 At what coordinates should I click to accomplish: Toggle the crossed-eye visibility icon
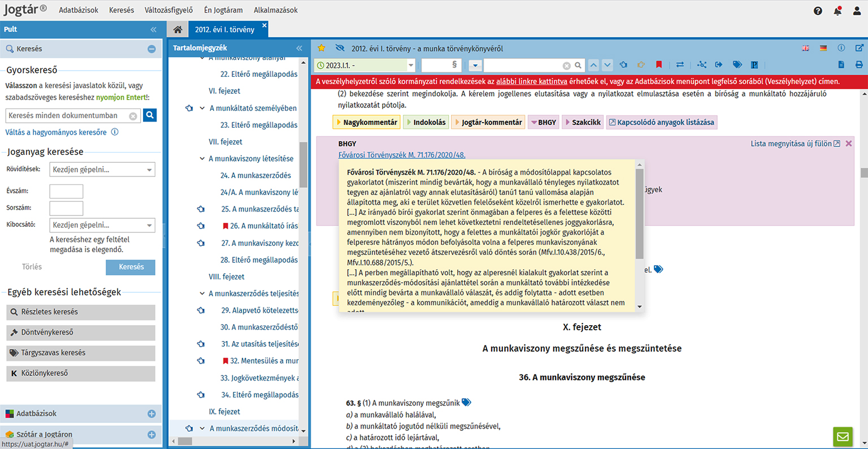click(x=340, y=48)
